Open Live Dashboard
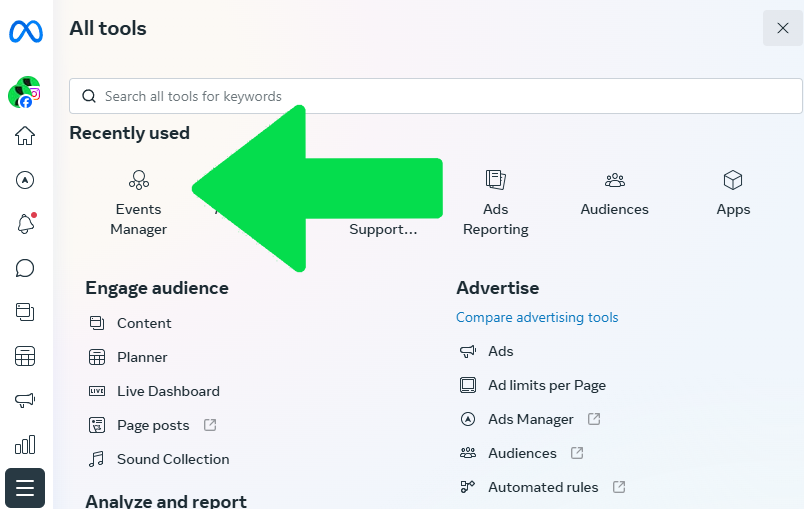This screenshot has width=808, height=509. tap(168, 391)
